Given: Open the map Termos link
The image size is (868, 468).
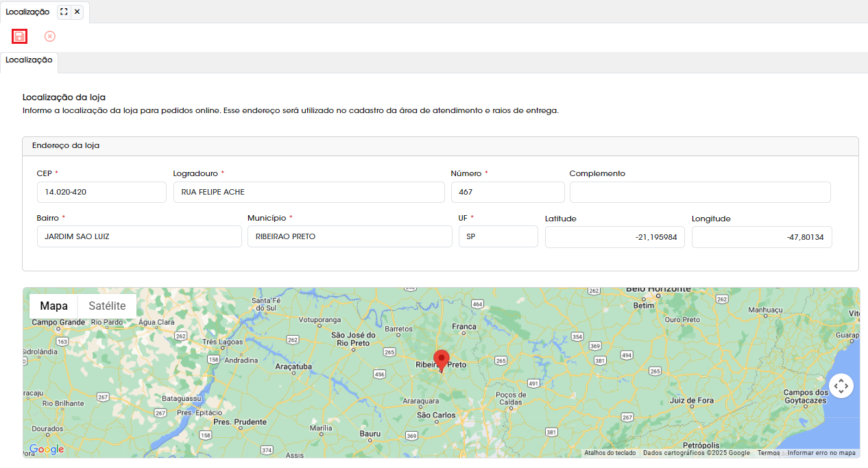Looking at the screenshot, I should tap(769, 453).
